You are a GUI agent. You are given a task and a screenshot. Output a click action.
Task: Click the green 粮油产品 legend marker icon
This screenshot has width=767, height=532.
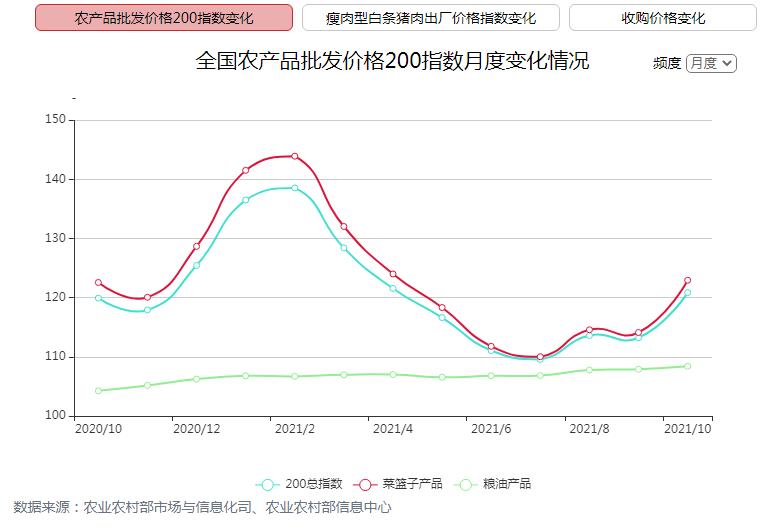465,484
